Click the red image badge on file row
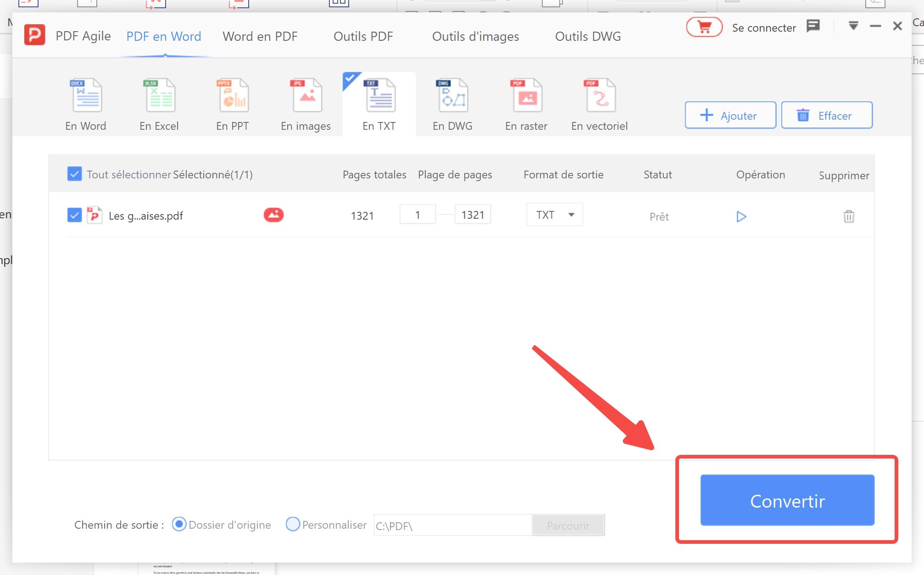This screenshot has height=575, width=924. coord(273,215)
